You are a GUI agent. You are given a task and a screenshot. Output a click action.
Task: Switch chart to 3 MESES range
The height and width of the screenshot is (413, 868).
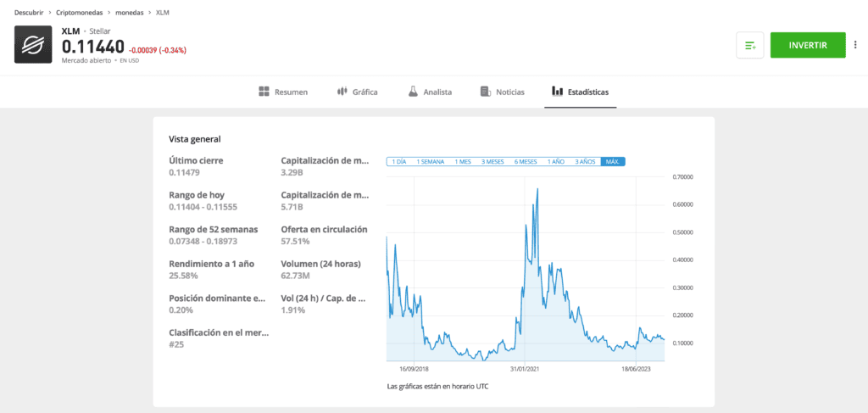point(492,162)
